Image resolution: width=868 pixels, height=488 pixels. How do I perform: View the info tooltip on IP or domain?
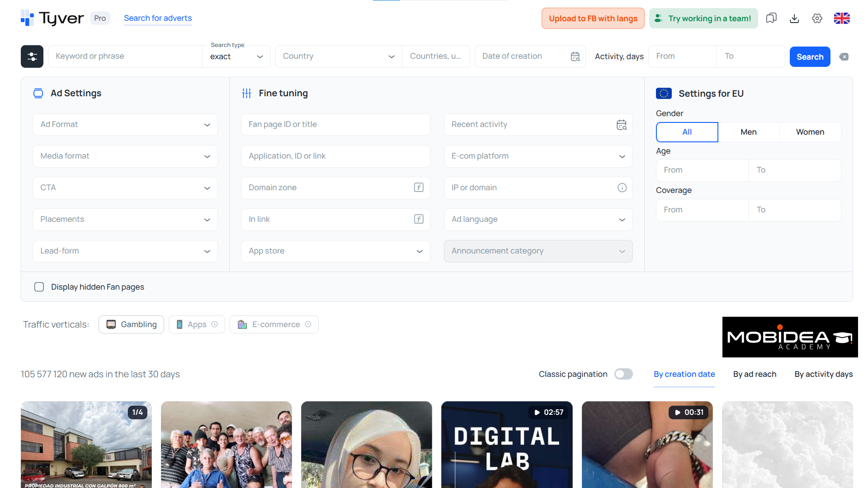[x=622, y=187]
